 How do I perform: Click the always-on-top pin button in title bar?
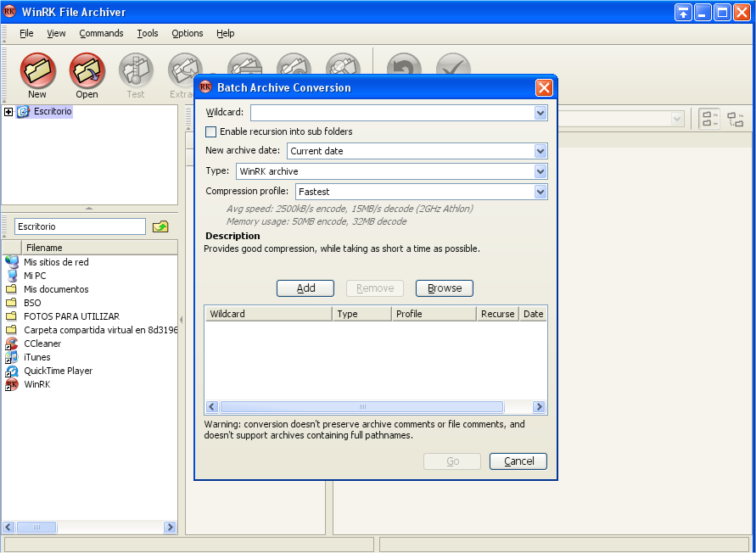coord(683,13)
